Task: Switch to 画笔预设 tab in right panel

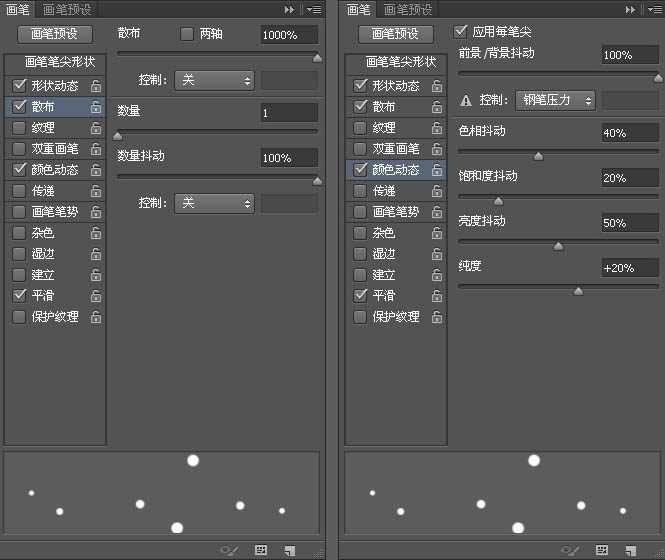Action: tap(408, 9)
